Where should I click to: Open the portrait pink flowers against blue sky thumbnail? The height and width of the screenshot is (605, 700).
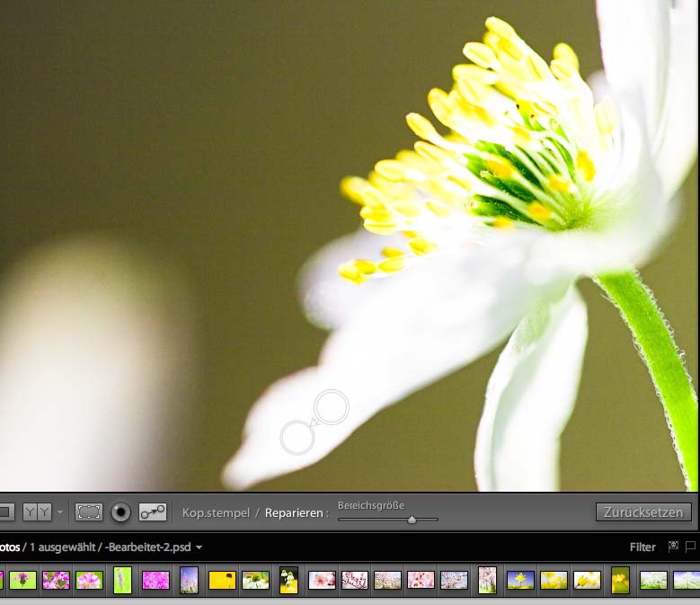click(189, 581)
